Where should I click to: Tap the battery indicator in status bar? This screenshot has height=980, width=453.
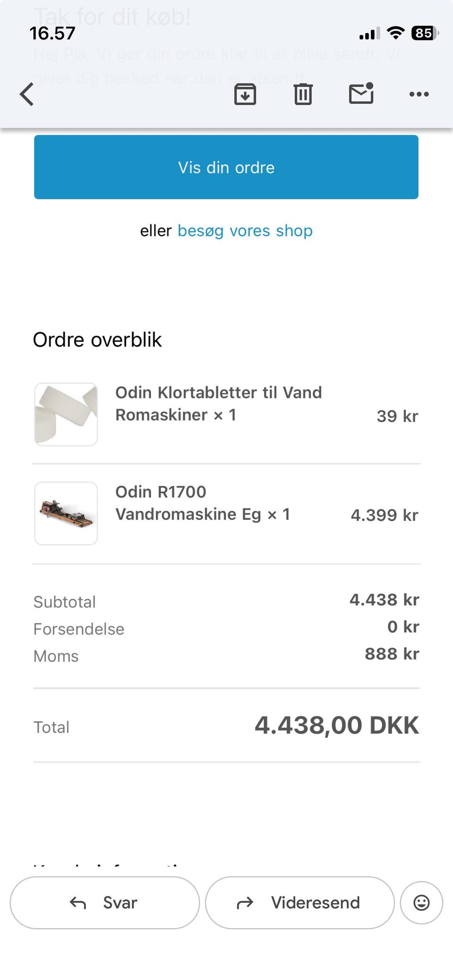tap(425, 33)
